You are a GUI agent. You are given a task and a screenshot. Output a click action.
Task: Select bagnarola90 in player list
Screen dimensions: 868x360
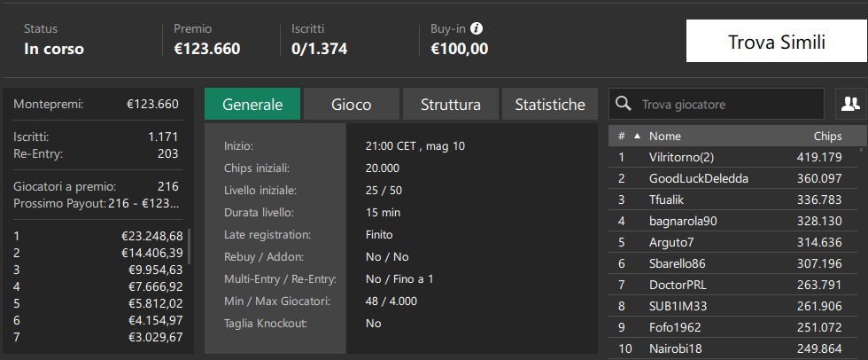(x=734, y=221)
